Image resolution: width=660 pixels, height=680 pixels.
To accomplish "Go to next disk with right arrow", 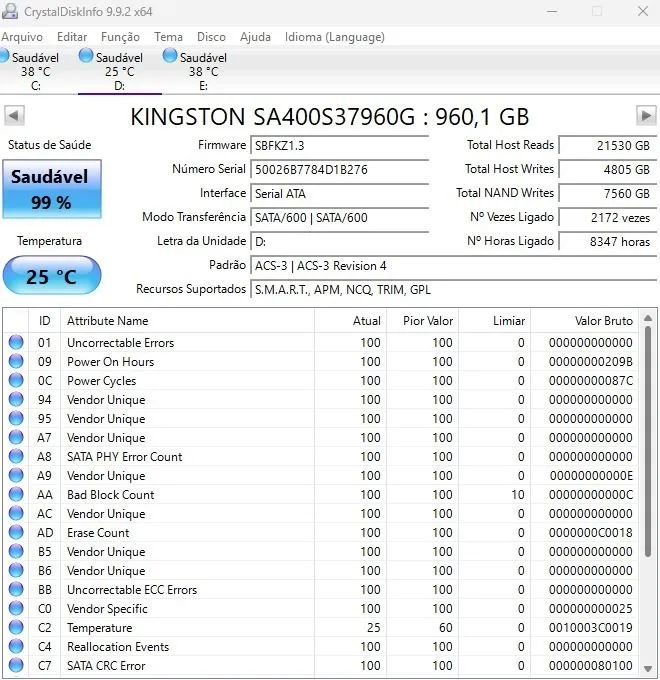I will tap(646, 116).
